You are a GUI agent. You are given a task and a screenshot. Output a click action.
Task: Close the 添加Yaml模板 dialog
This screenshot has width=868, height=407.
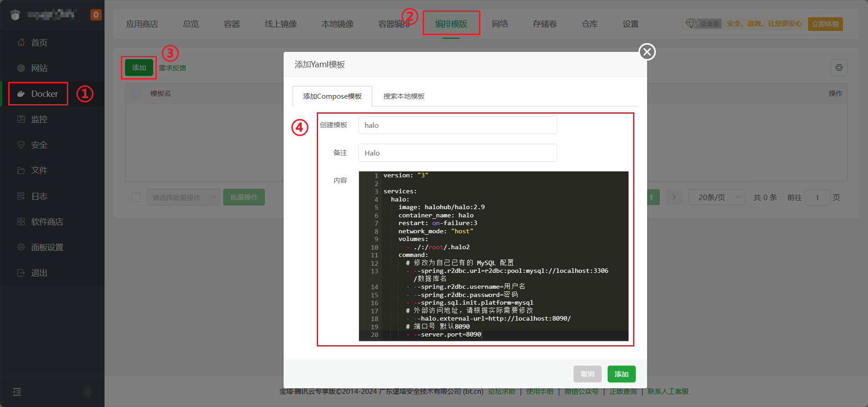point(647,52)
